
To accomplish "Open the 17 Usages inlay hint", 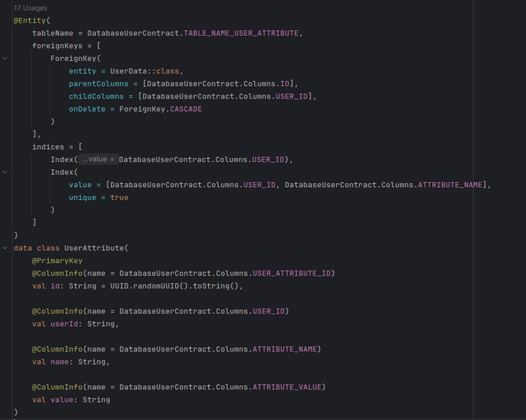I will (30, 8).
